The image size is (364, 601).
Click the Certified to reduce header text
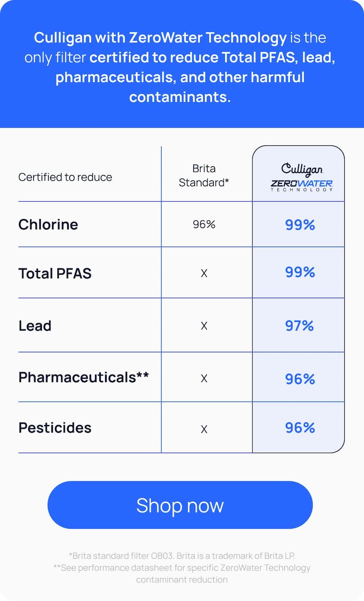click(65, 177)
